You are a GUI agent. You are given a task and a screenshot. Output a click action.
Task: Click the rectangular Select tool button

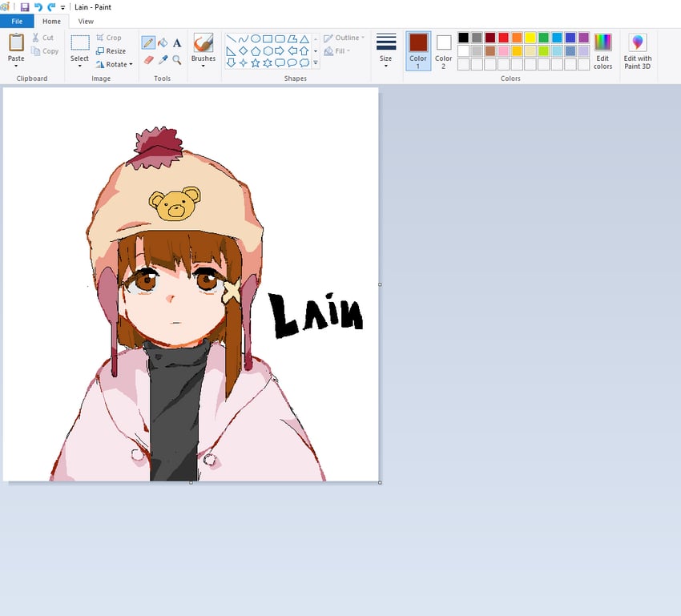pyautogui.click(x=80, y=43)
